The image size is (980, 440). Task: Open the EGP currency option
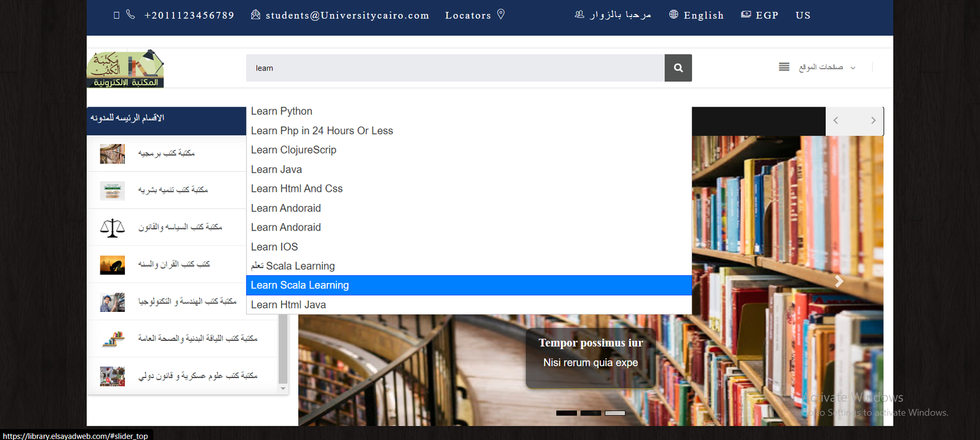(x=766, y=15)
